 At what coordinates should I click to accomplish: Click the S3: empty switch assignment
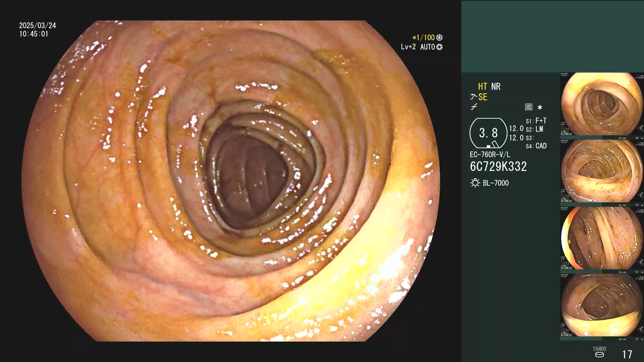(x=530, y=138)
